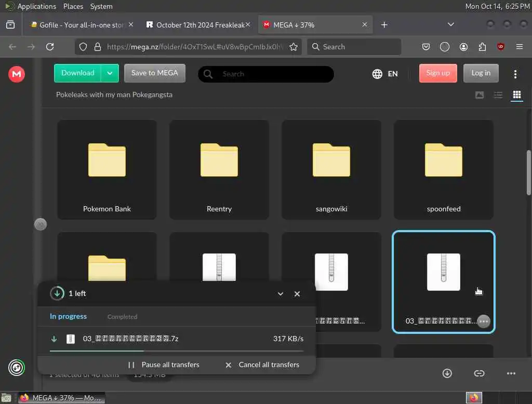
Task: Open new browser tab
Action: coord(384,25)
